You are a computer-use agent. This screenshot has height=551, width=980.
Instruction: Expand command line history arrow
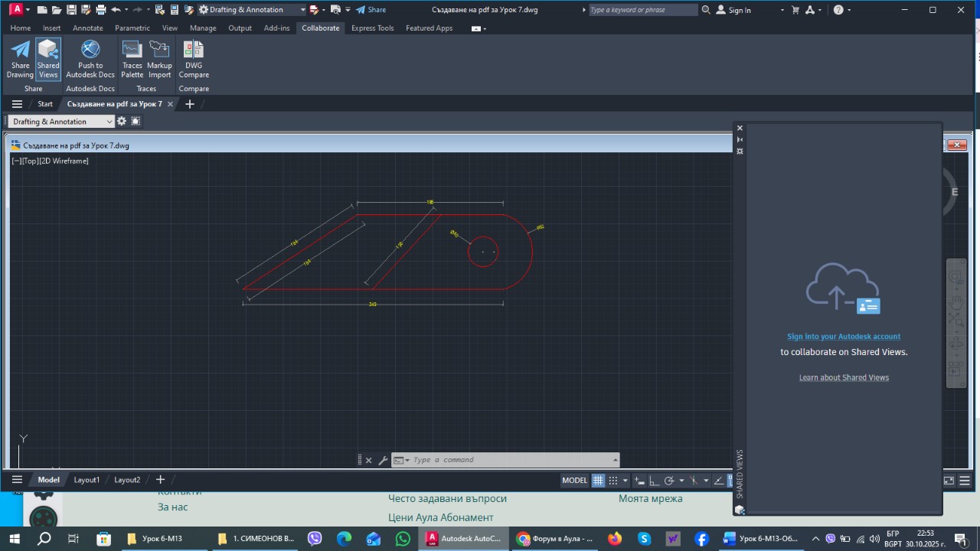616,460
